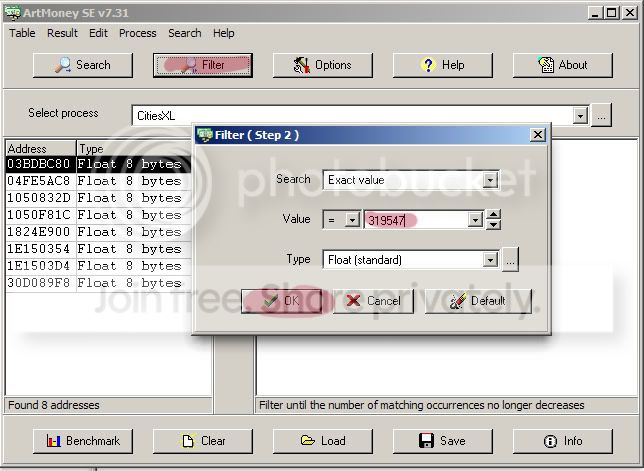Select address row 03BDBC80
644x471 pixels.
pos(99,164)
